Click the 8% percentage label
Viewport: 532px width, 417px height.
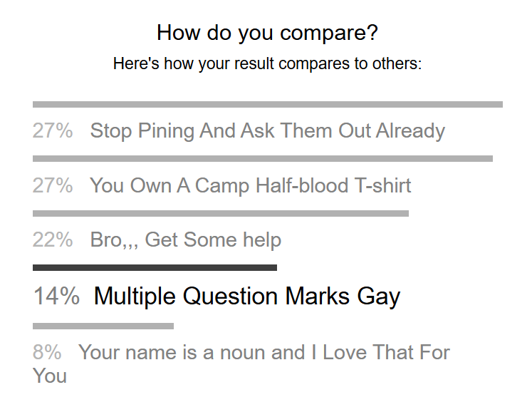pos(47,352)
